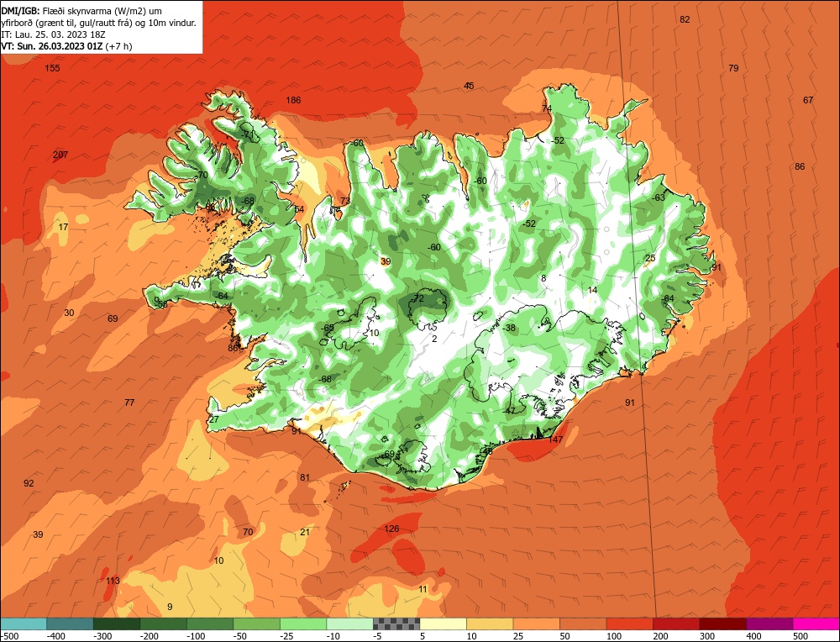Click the value -72 on the glacier outline
The image size is (840, 642).
pos(417,298)
